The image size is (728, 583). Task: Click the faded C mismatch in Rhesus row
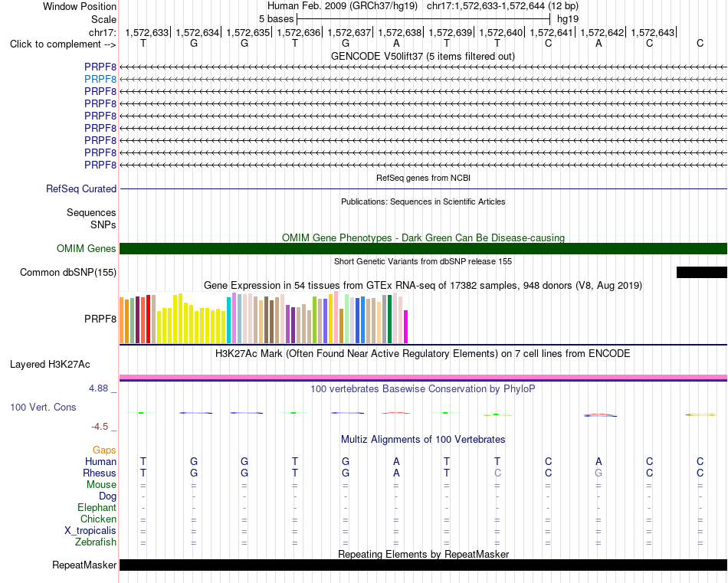(x=497, y=473)
